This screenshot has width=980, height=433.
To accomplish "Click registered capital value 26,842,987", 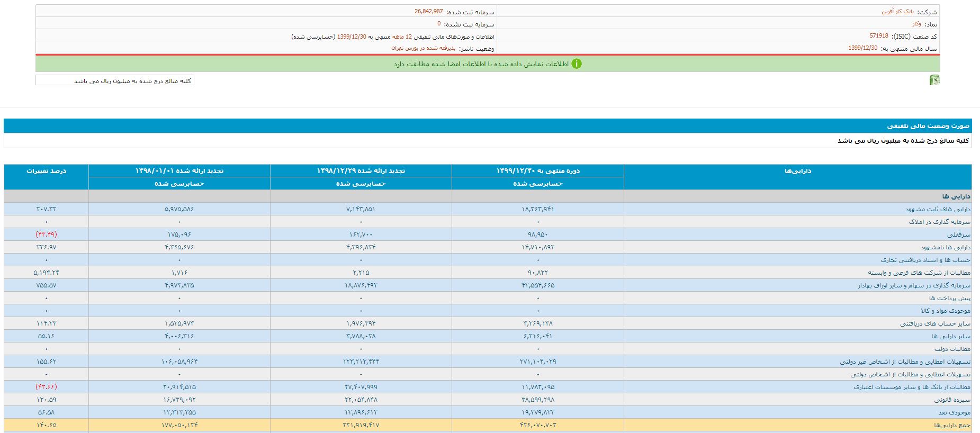I will point(428,12).
